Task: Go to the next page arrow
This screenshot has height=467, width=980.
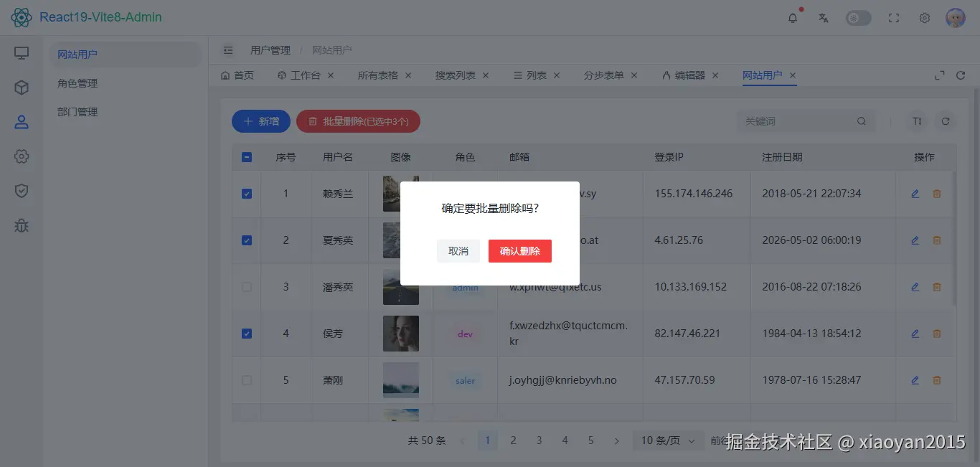Action: click(x=617, y=440)
